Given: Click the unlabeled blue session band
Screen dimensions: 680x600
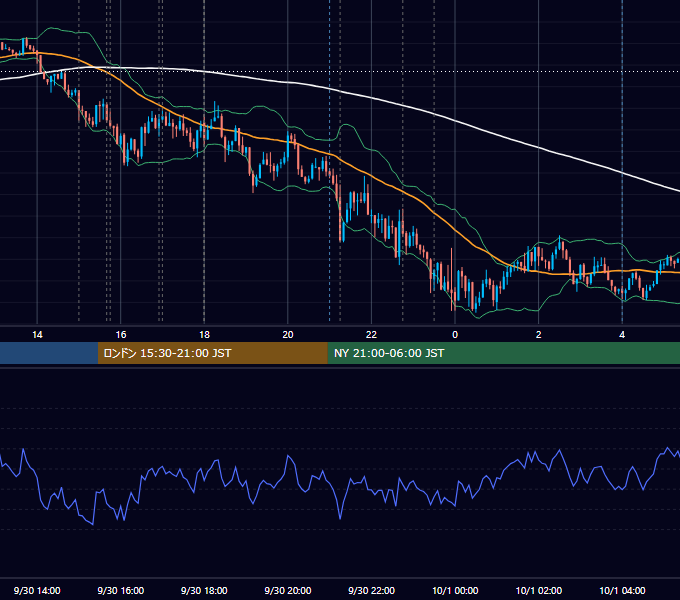Looking at the screenshot, I should (49, 353).
